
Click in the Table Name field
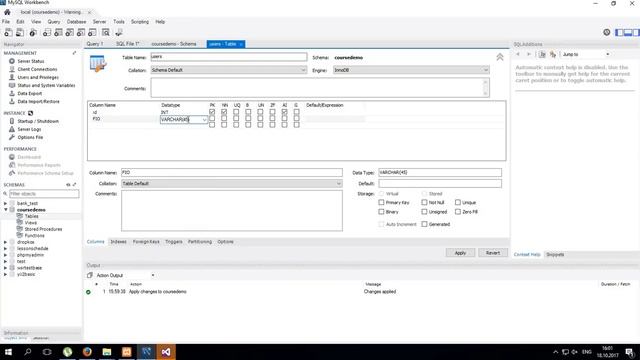coord(229,57)
